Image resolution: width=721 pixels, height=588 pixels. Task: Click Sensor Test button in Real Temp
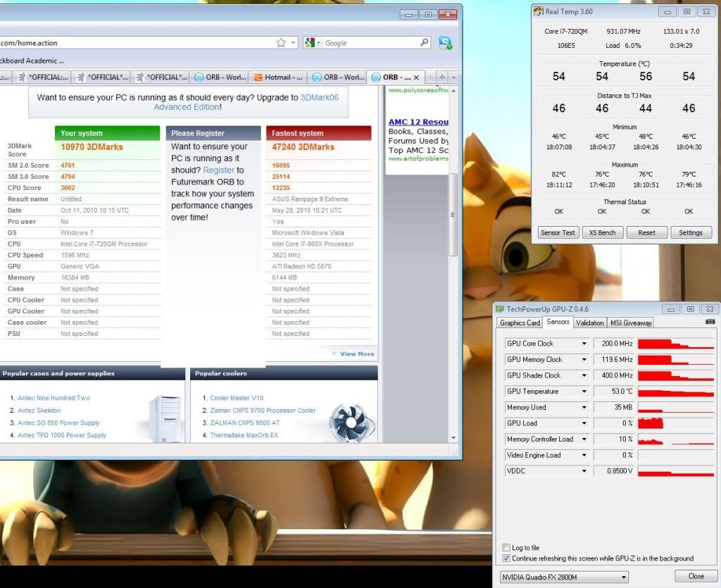click(558, 232)
